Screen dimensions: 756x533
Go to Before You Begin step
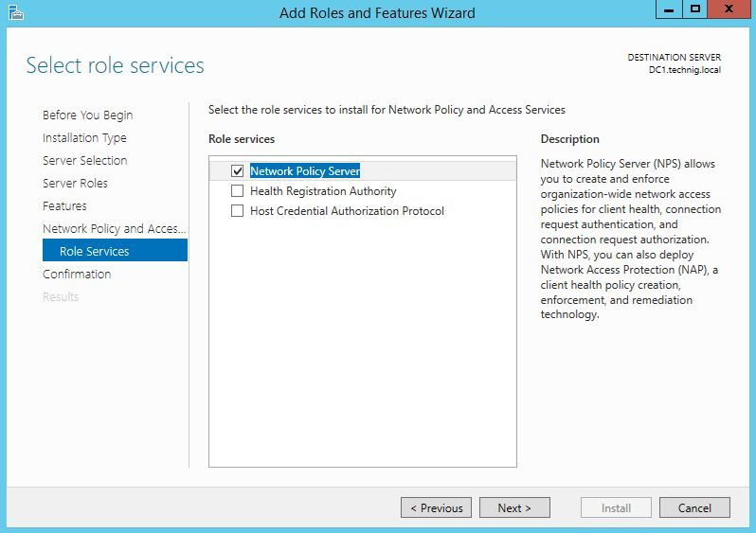[x=87, y=115]
